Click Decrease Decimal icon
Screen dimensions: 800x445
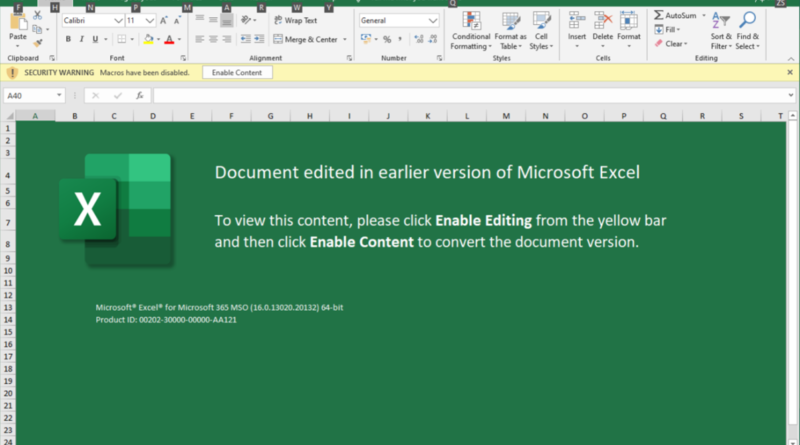click(x=433, y=39)
